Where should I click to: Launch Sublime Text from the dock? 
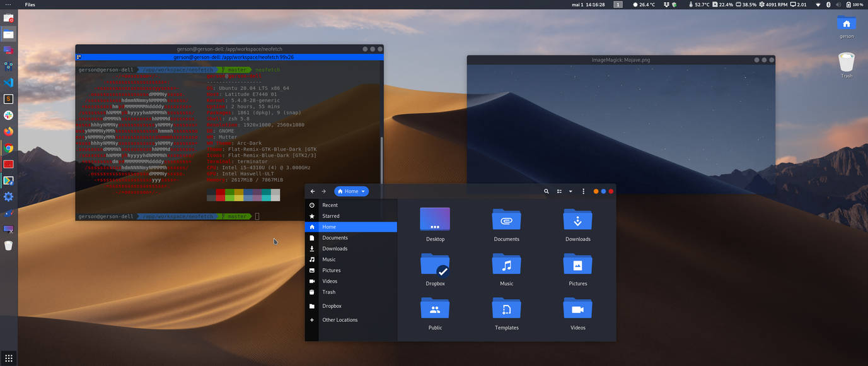(9, 98)
